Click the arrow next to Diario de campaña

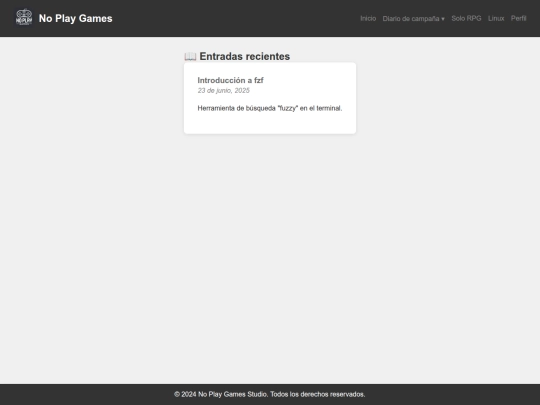click(443, 19)
